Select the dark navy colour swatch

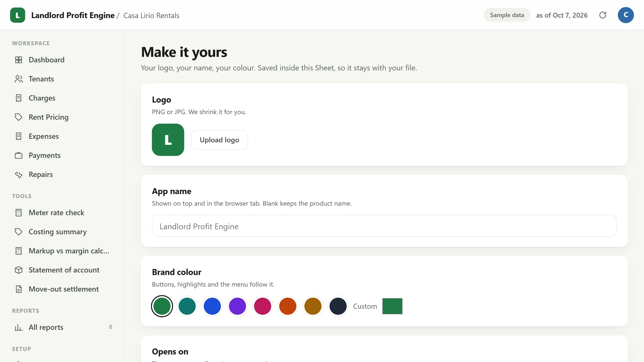tap(338, 306)
